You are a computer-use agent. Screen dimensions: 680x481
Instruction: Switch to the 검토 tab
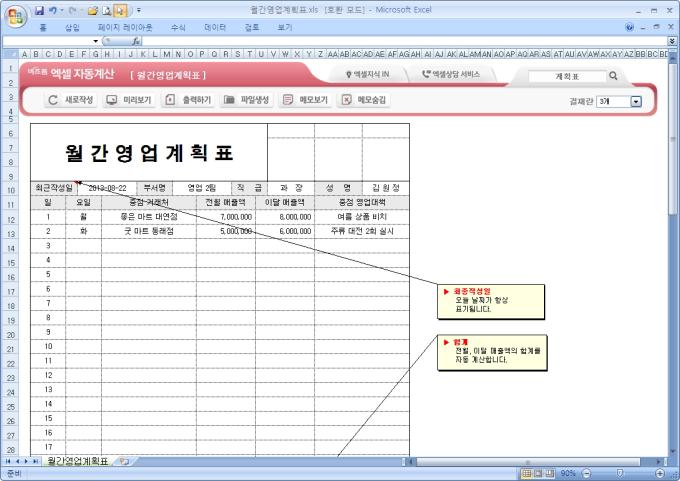[252, 27]
